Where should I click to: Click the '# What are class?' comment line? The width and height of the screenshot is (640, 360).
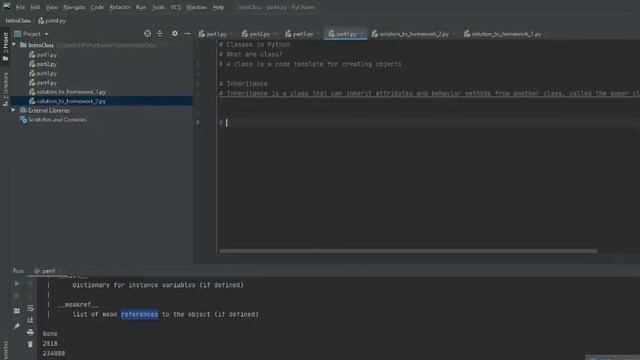pyautogui.click(x=250, y=54)
